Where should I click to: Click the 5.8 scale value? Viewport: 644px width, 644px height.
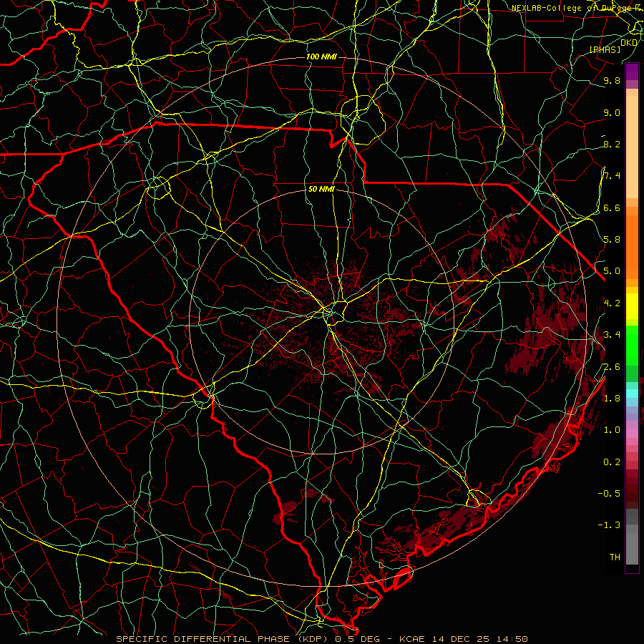[x=612, y=240]
